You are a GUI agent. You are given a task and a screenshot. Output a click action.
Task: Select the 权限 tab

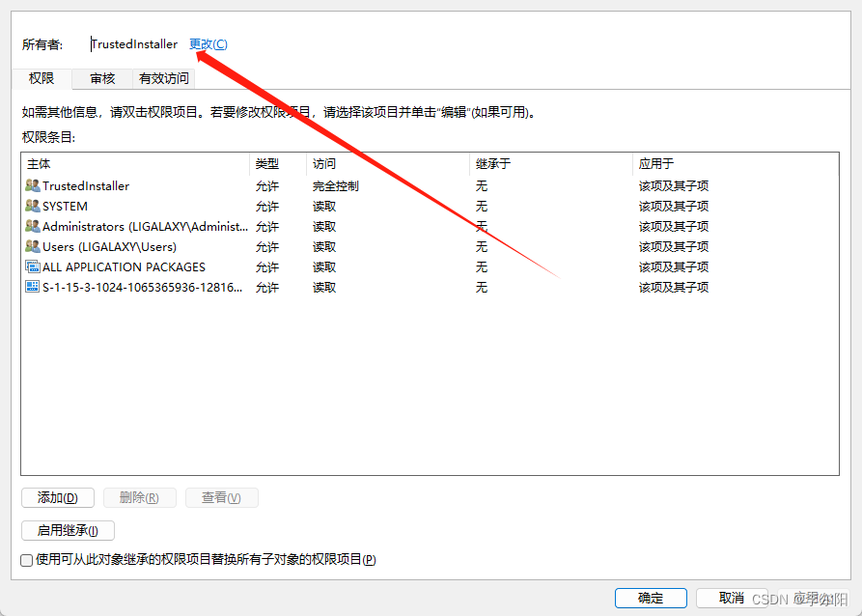pos(42,79)
